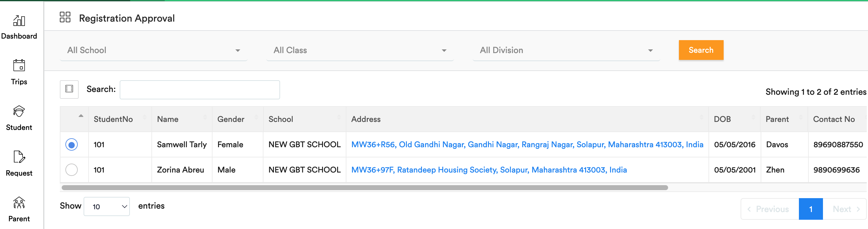The width and height of the screenshot is (868, 229).
Task: Go to Next page
Action: point(845,209)
